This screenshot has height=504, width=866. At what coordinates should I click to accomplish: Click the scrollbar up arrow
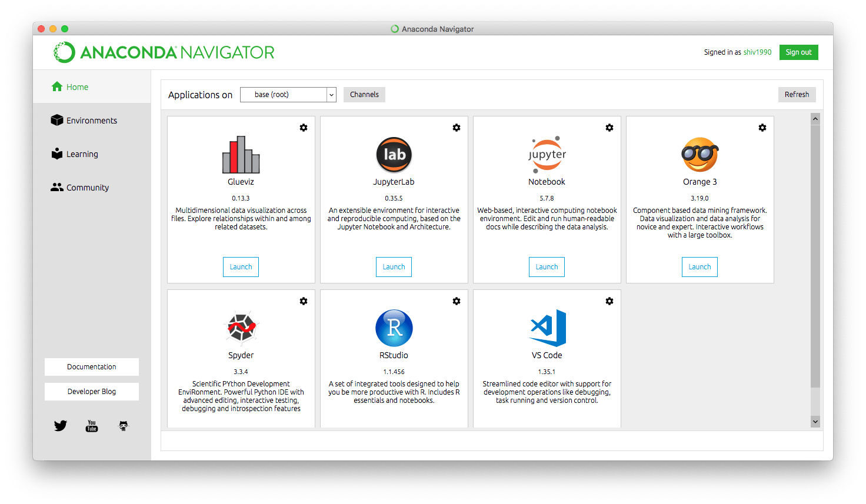pos(815,119)
